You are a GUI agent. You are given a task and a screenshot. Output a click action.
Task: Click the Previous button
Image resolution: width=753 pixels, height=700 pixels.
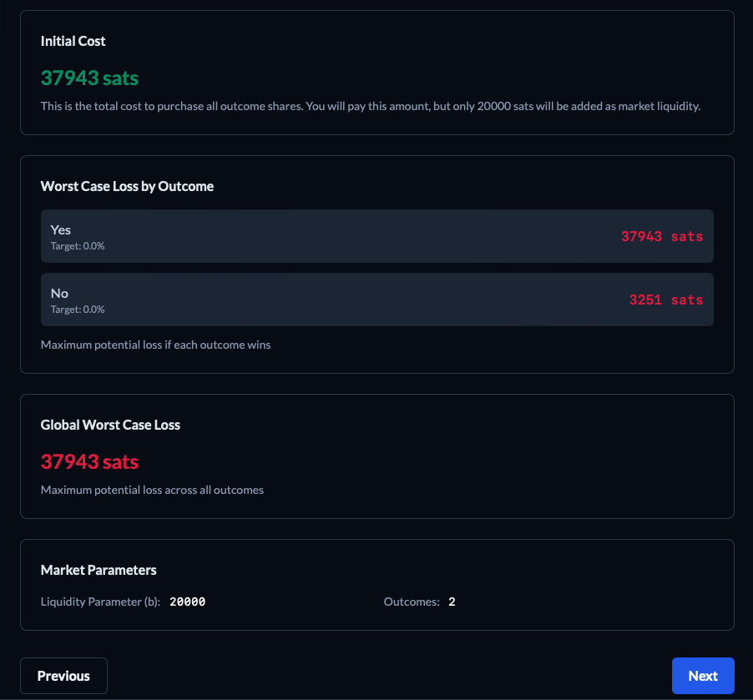(64, 676)
